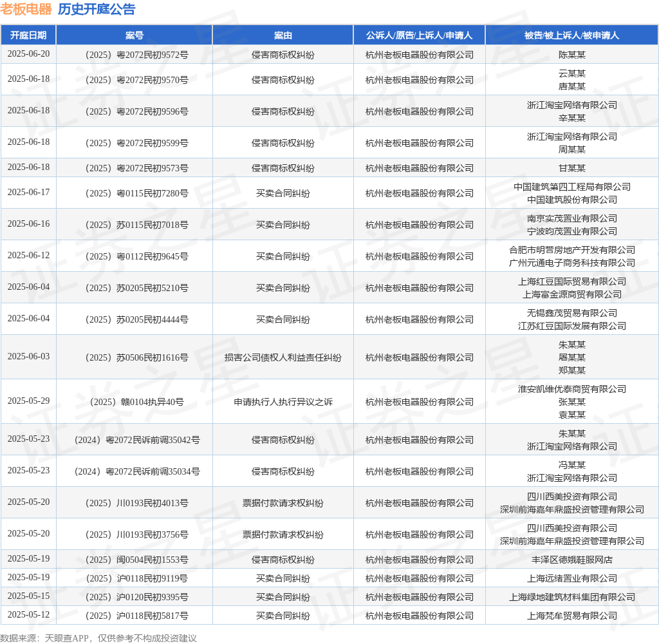Click cause 申请执行人执行异议之诉
659x644 pixels.
tap(283, 402)
